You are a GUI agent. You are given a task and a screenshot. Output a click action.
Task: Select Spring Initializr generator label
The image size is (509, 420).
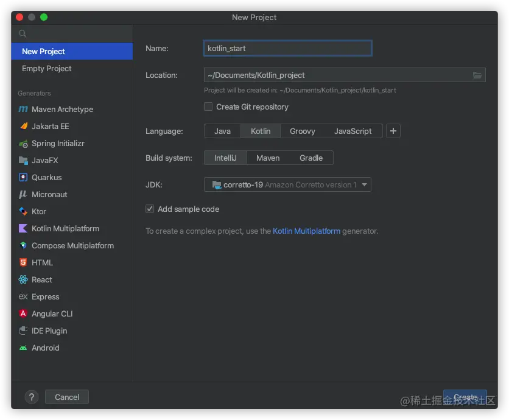point(58,144)
